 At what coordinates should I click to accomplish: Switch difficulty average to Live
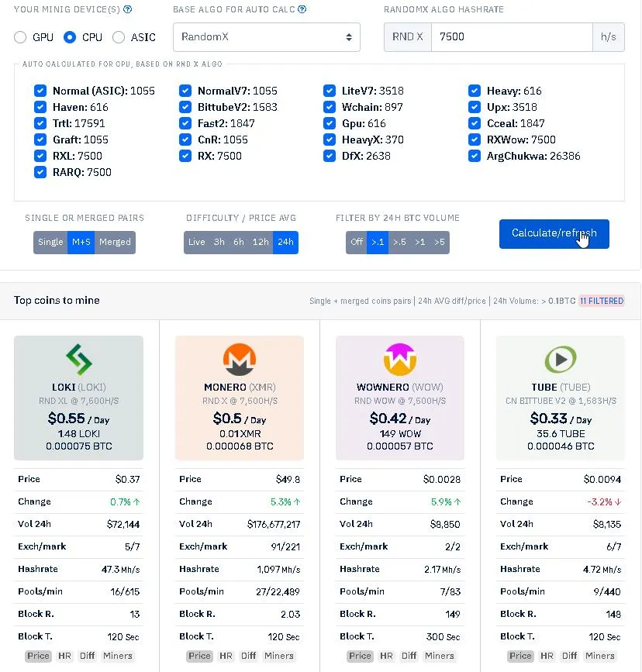tap(196, 242)
